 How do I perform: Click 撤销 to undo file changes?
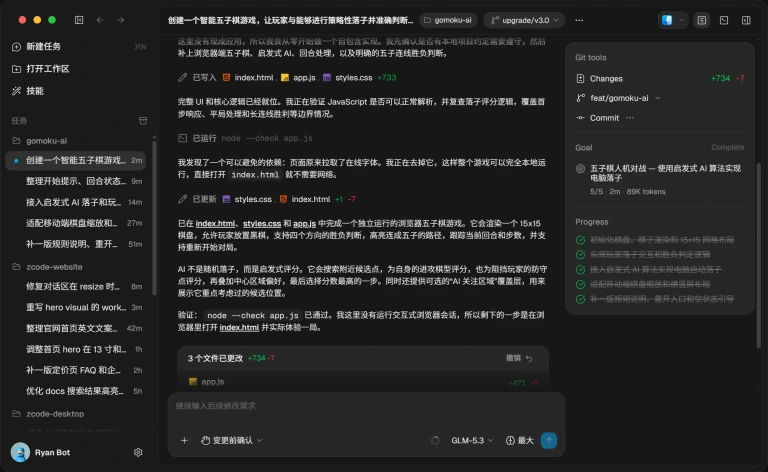519,358
